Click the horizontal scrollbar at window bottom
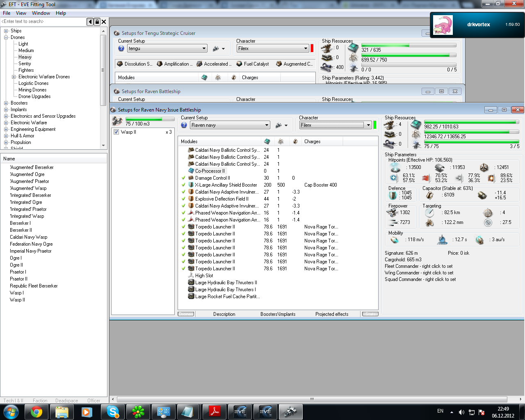This screenshot has width=525, height=420. pos(312,399)
